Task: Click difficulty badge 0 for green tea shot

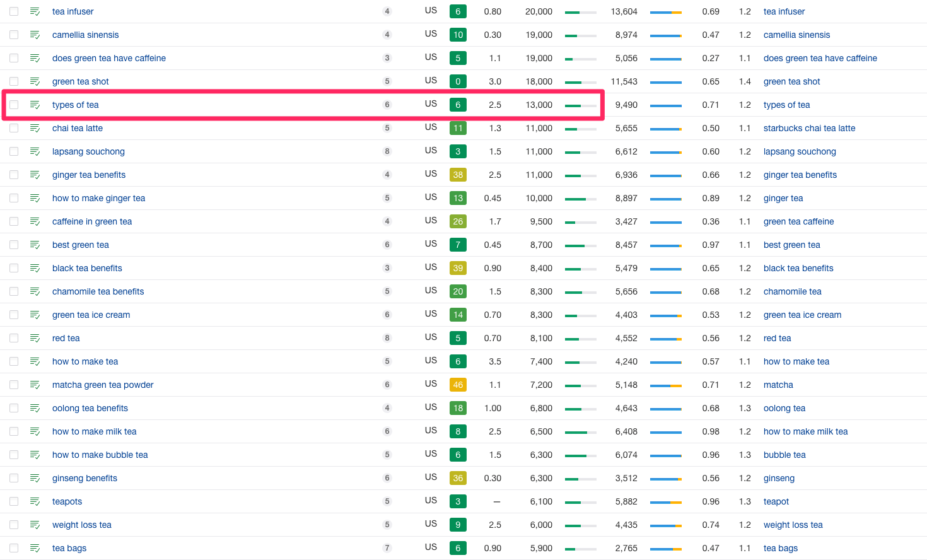Action: pos(458,81)
